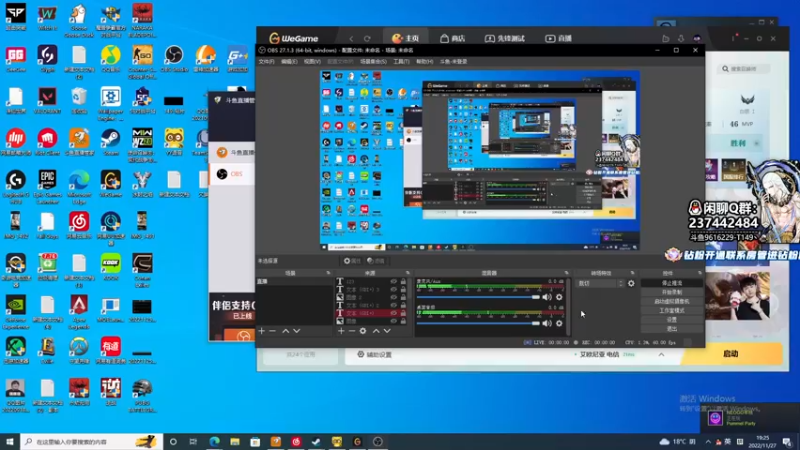The height and width of the screenshot is (450, 800).
Task: Add a new source with plus icon
Action: point(341,331)
